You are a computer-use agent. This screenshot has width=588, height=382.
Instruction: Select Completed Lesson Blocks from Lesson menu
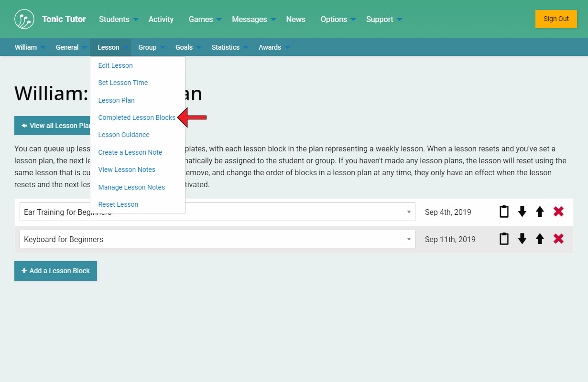tap(137, 117)
